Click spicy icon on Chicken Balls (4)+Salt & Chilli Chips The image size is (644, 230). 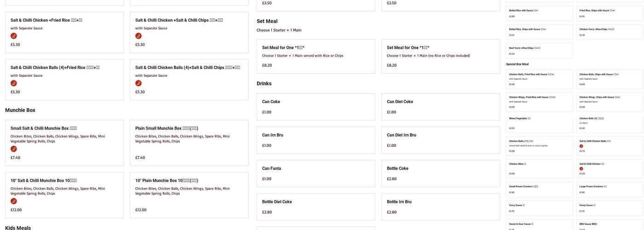[138, 83]
